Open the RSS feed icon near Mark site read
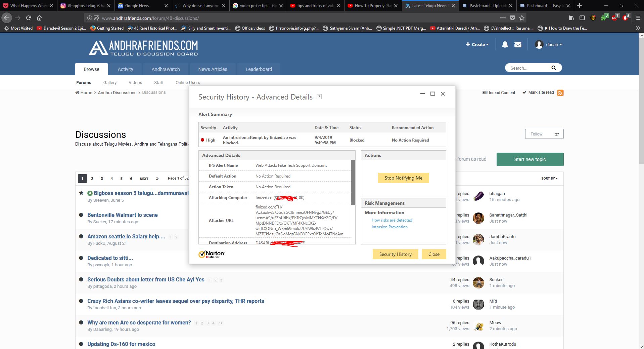This screenshot has width=644, height=349. tap(560, 93)
